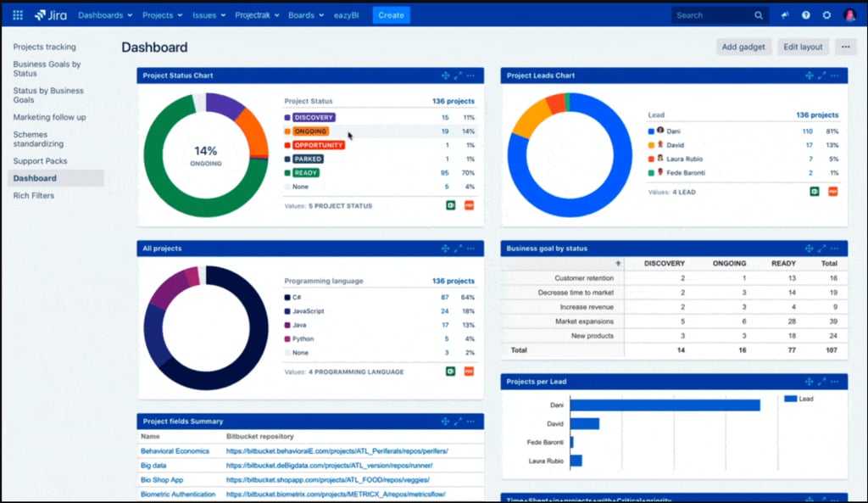Open your profile avatar menu
Screen dimensions: 868x503
pyautogui.click(x=849, y=14)
